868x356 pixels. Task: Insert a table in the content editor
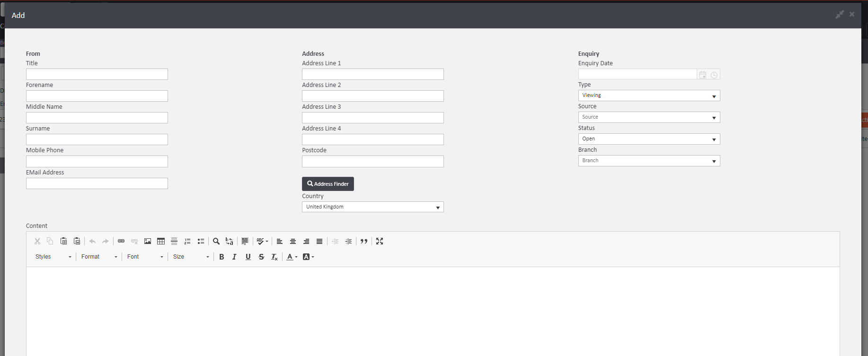click(x=161, y=241)
